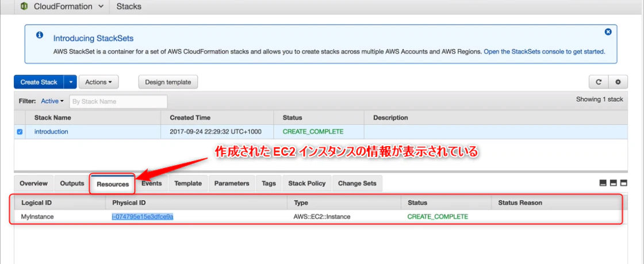Click the Status column header in stack list
644x264 pixels.
pyautogui.click(x=293, y=117)
